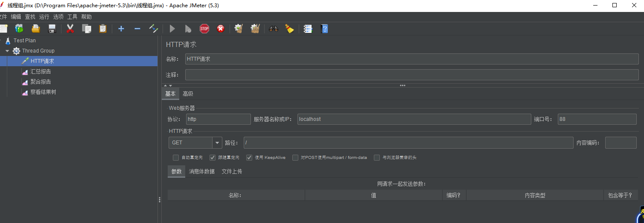Open search using the binoculars icon
This screenshot has width=644, height=223.
274,29
